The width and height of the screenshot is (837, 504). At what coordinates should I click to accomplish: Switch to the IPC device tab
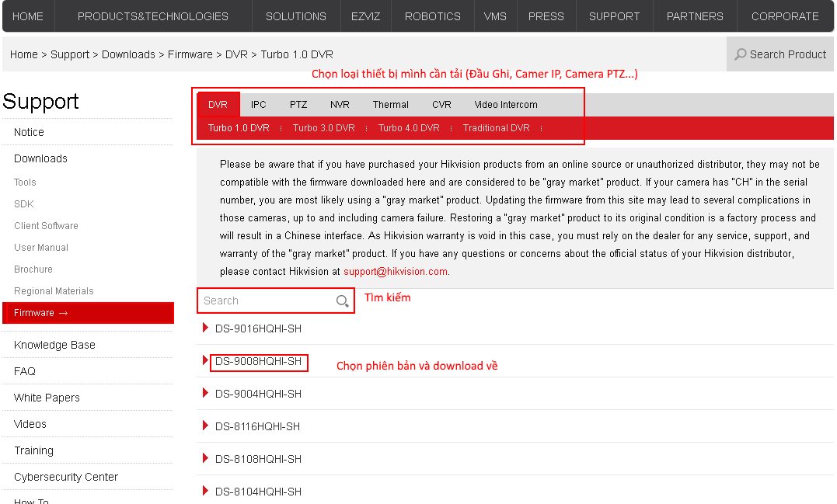258,105
